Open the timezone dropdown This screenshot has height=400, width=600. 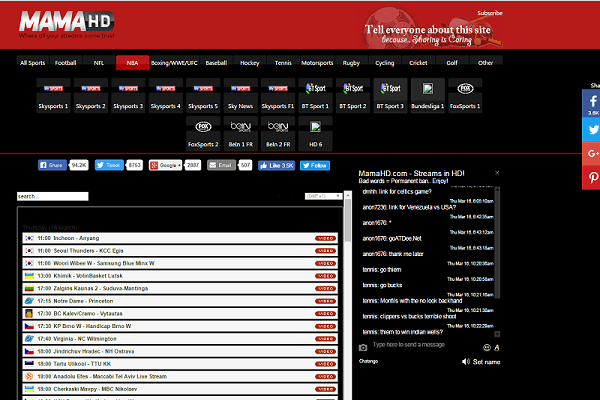323,196
